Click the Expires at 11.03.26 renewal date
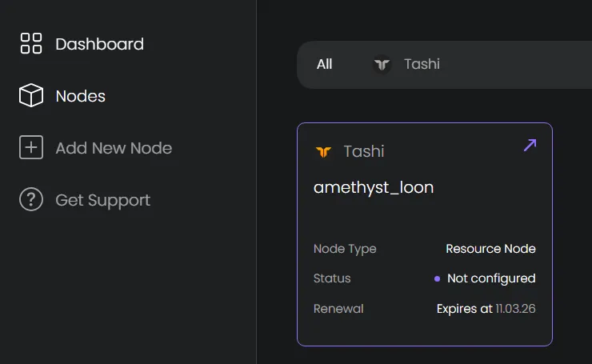The image size is (592, 364). 486,308
